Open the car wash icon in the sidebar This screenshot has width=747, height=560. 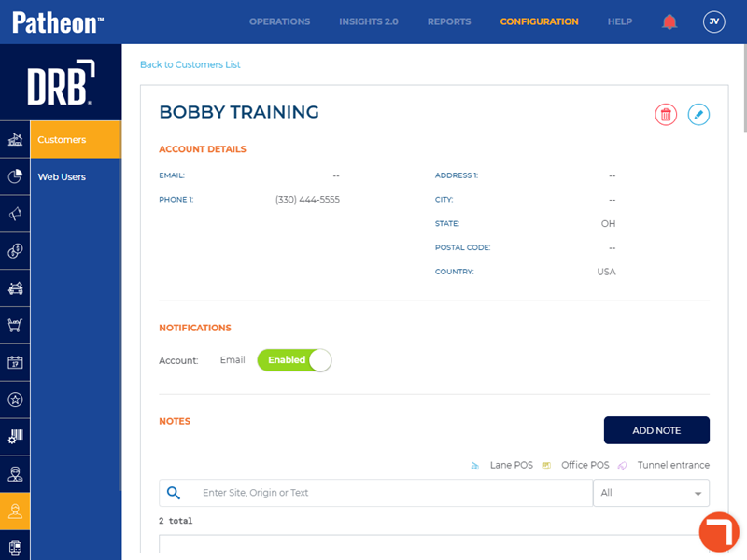[15, 288]
